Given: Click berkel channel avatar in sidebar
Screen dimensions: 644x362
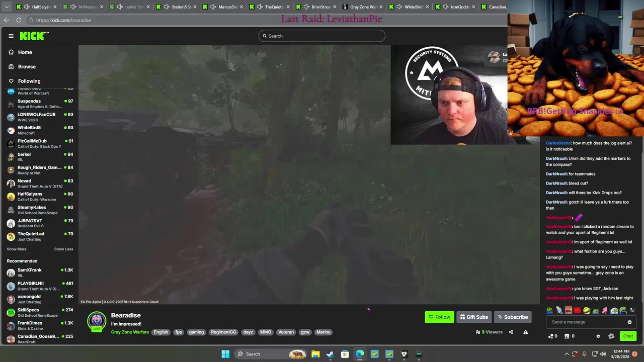Looking at the screenshot, I should pos(11,157).
